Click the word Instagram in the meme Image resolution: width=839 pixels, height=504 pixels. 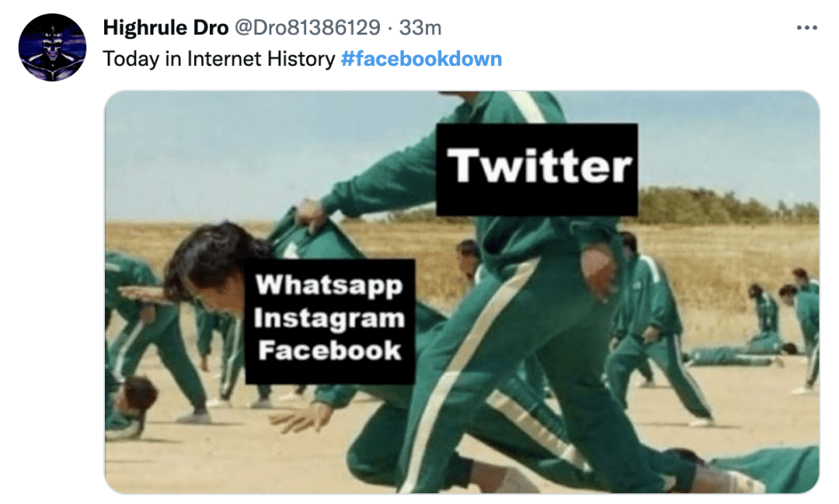pyautogui.click(x=329, y=318)
